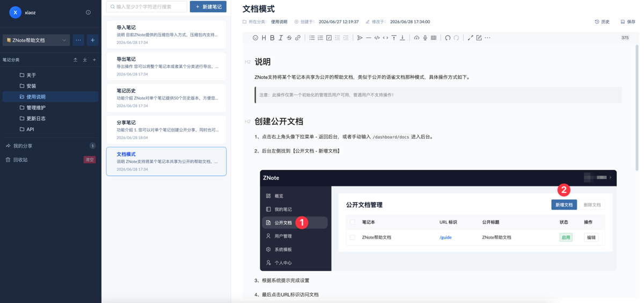Click the note title 文档模式

tap(259, 9)
